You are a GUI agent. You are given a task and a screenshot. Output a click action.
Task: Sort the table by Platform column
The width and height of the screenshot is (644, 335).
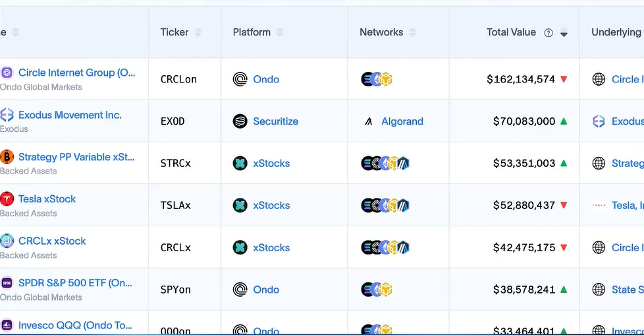(x=280, y=32)
